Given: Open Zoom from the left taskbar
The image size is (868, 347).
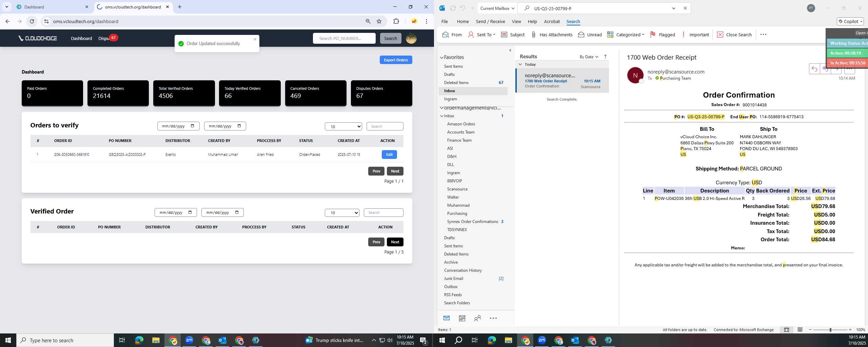Looking at the screenshot, I should click(189, 340).
